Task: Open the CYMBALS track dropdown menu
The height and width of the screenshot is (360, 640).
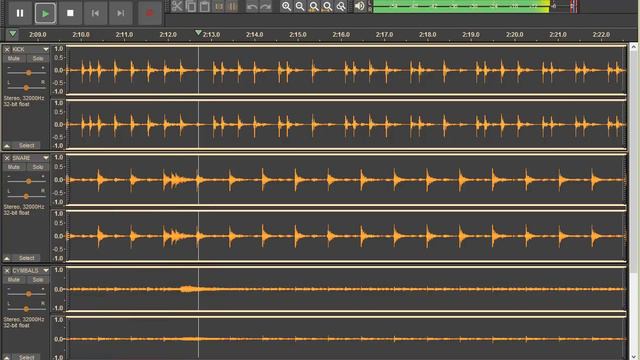Action: pyautogui.click(x=46, y=271)
